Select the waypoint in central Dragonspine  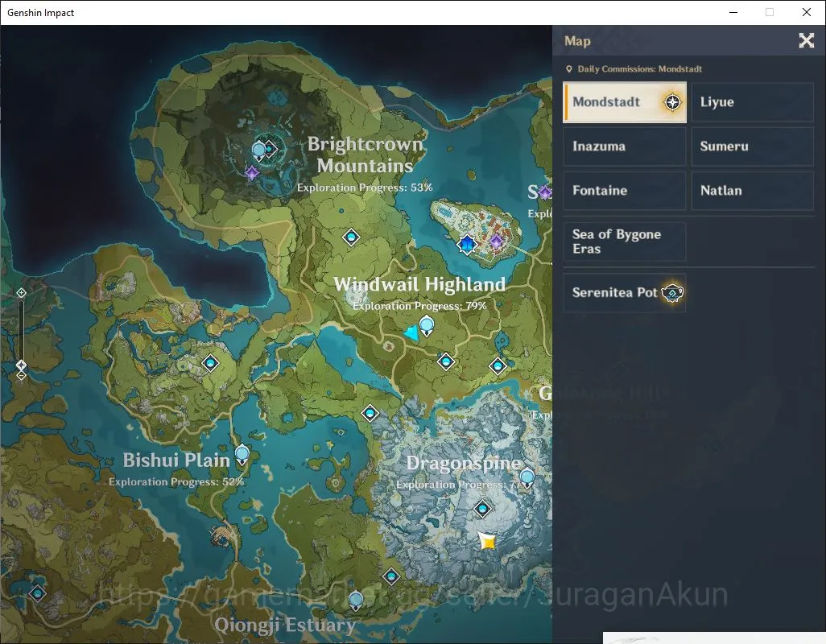point(482,509)
